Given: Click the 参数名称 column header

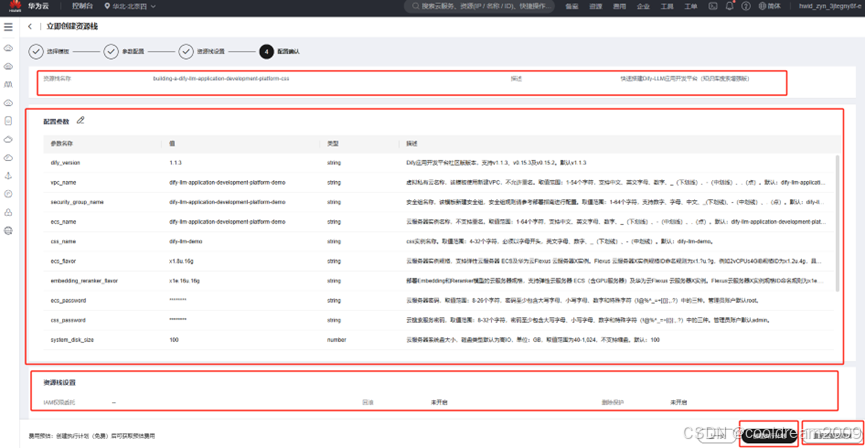Looking at the screenshot, I should [x=62, y=143].
